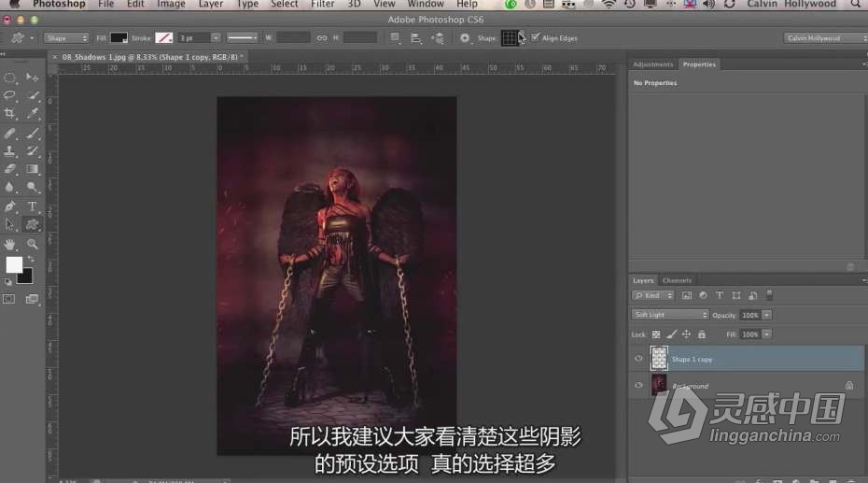
Task: Open path alignment options
Action: tap(415, 37)
